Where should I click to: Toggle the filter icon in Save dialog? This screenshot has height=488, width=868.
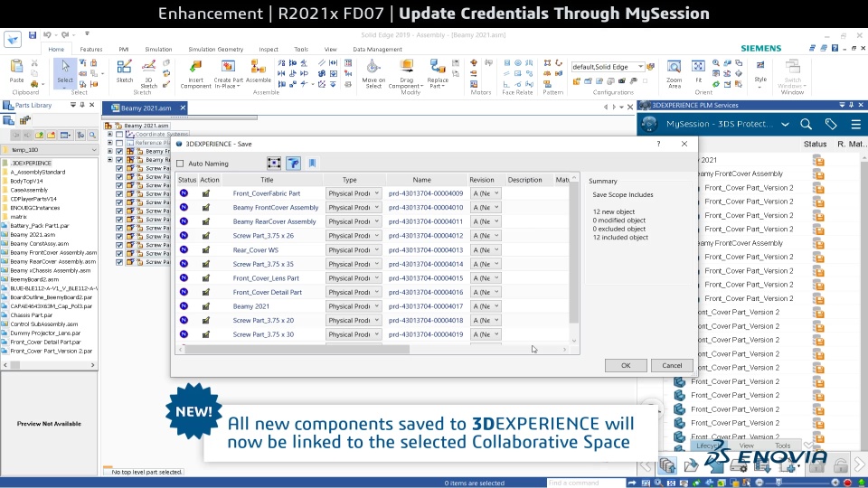(x=293, y=163)
